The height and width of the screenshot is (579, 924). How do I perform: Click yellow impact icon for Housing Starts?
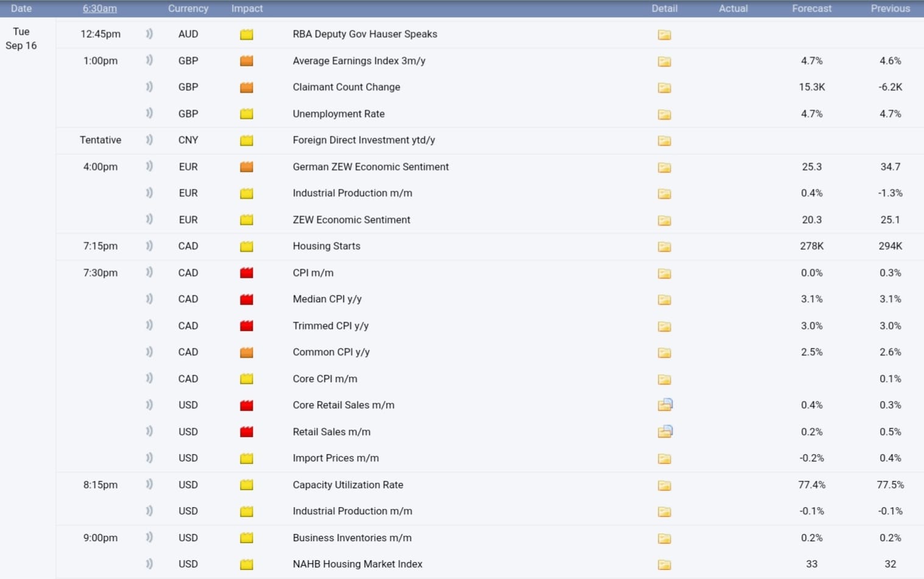coord(246,247)
